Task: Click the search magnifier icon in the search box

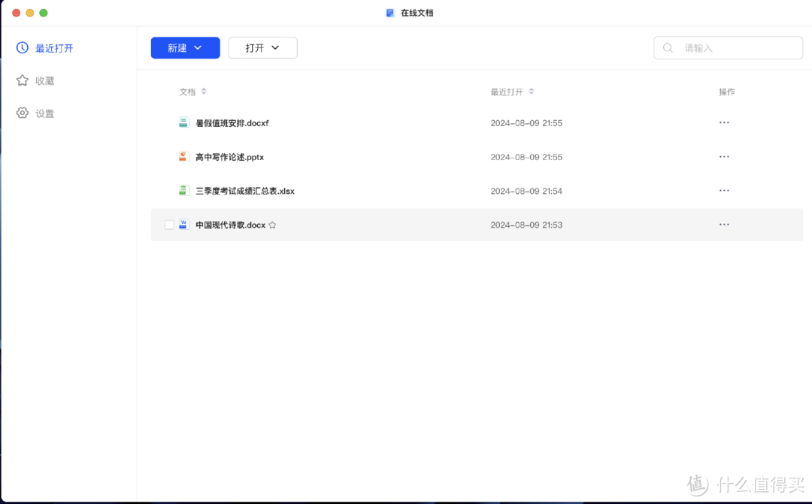Action: 668,47
